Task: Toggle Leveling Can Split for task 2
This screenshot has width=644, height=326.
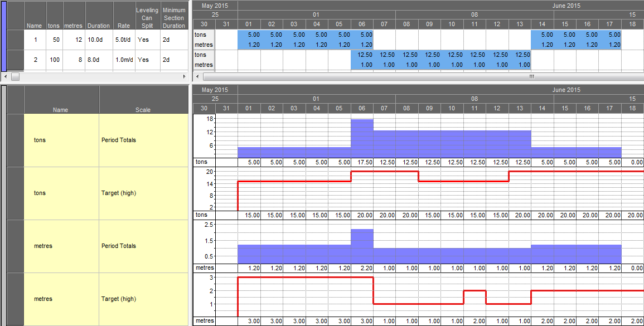Action: point(143,60)
